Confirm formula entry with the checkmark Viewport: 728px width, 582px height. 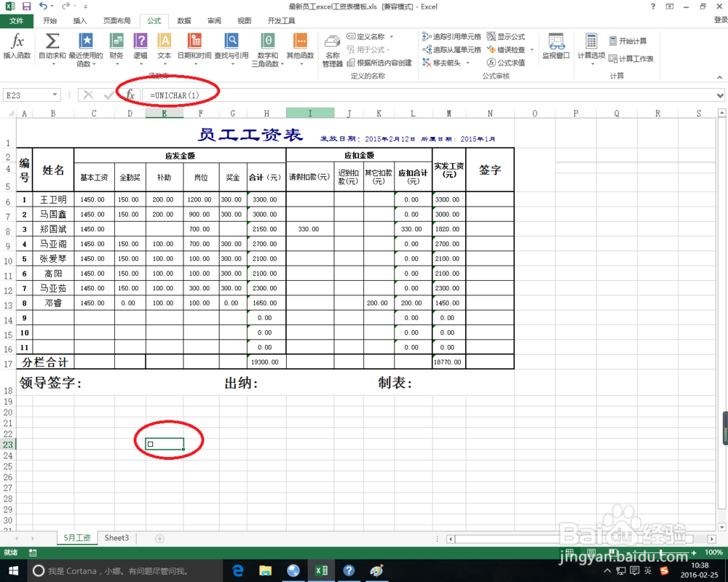click(x=109, y=95)
